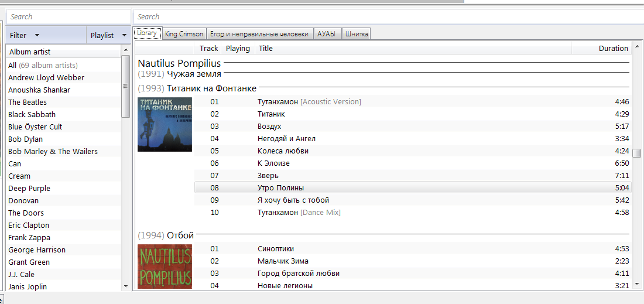Sort by the Duration column header
644x304 pixels.
pos(602,49)
